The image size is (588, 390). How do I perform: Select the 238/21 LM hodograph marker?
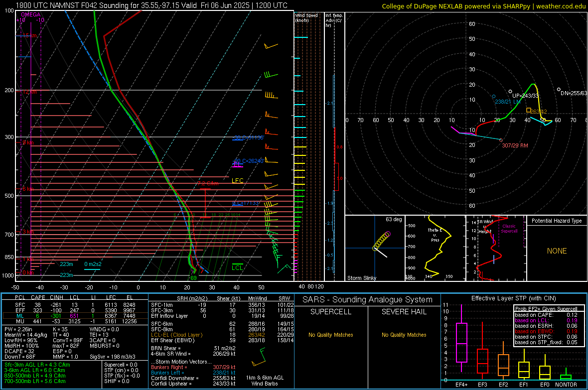[x=494, y=96]
